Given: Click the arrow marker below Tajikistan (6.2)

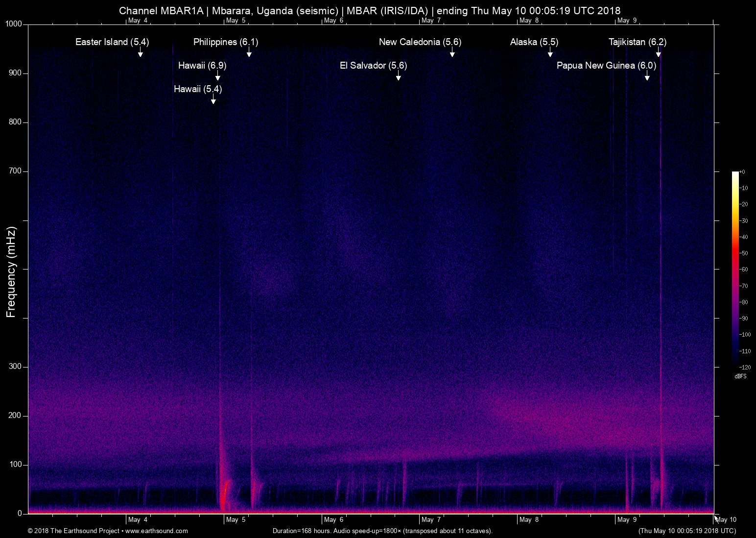Looking at the screenshot, I should (x=658, y=52).
